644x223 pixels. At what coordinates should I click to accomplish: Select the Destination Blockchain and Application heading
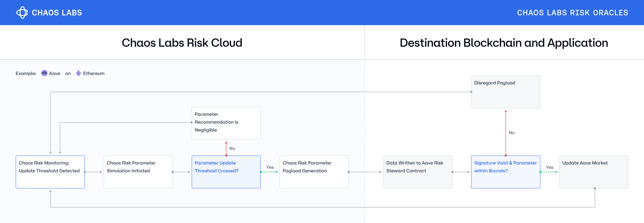pyautogui.click(x=504, y=43)
